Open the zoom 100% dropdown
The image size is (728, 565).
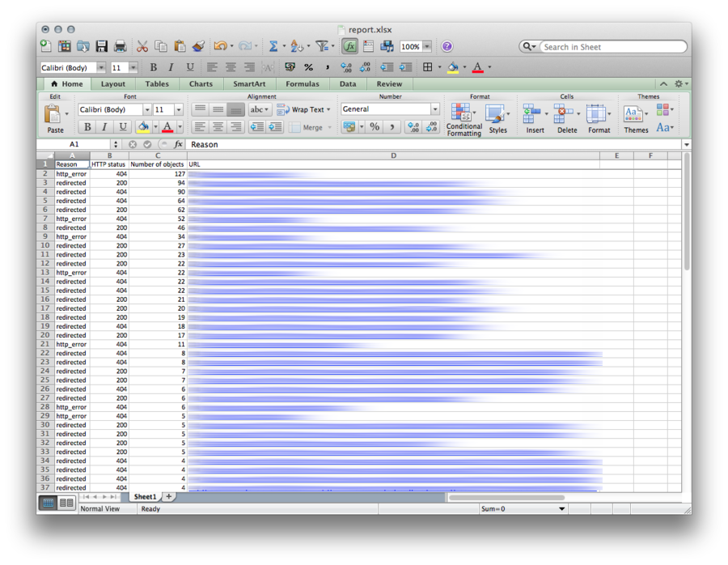427,47
